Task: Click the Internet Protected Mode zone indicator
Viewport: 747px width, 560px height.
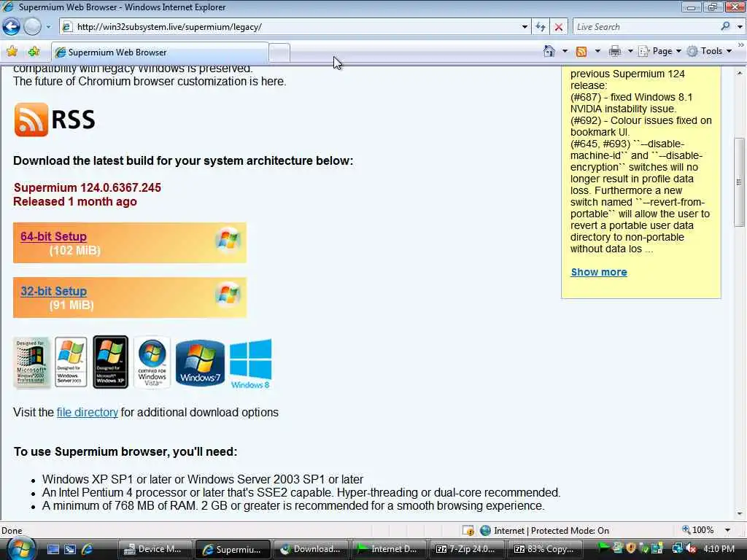Action: pyautogui.click(x=544, y=531)
